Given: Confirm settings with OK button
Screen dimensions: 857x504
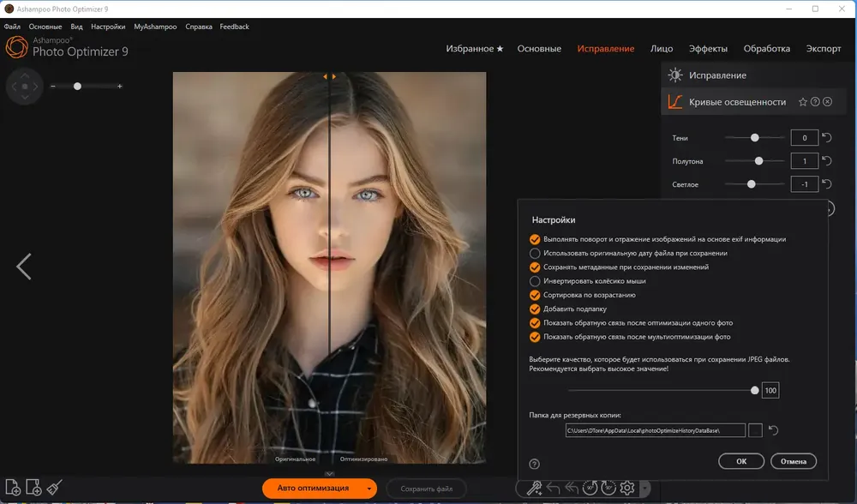Looking at the screenshot, I should 740,461.
